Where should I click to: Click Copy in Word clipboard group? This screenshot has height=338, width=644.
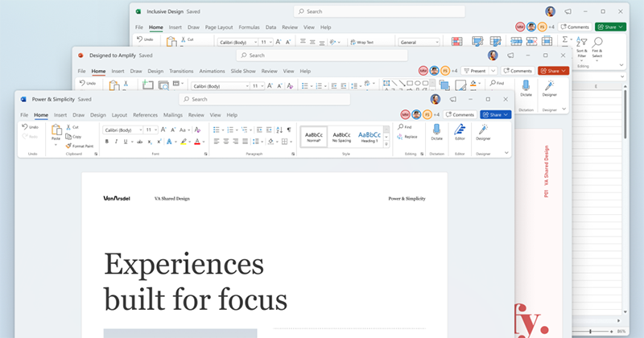(x=73, y=136)
